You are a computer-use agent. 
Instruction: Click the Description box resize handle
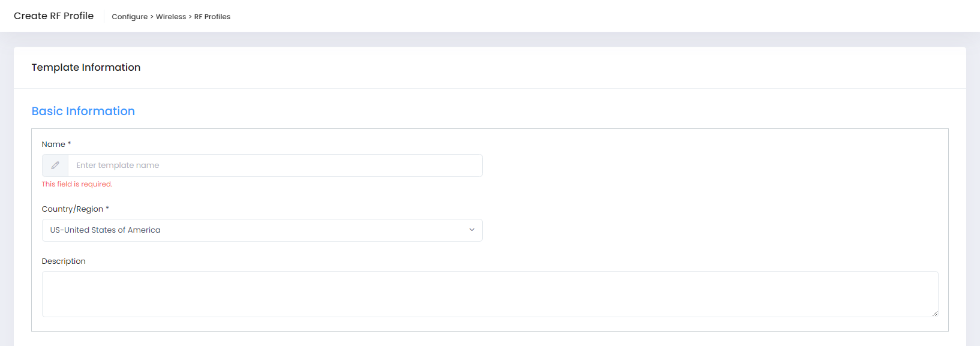[934, 313]
